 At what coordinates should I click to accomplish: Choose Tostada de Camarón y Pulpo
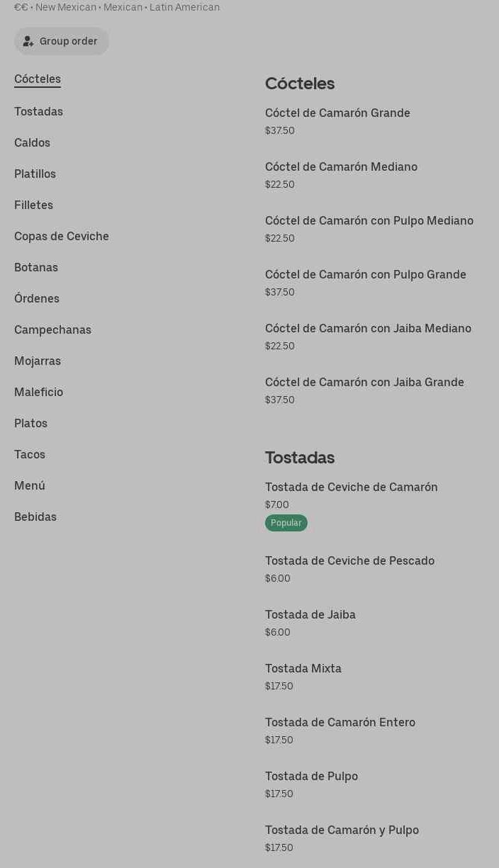coord(342,830)
